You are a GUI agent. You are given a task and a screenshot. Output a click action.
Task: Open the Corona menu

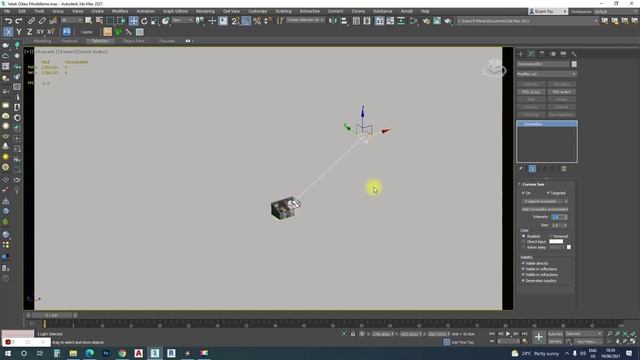[x=358, y=11]
